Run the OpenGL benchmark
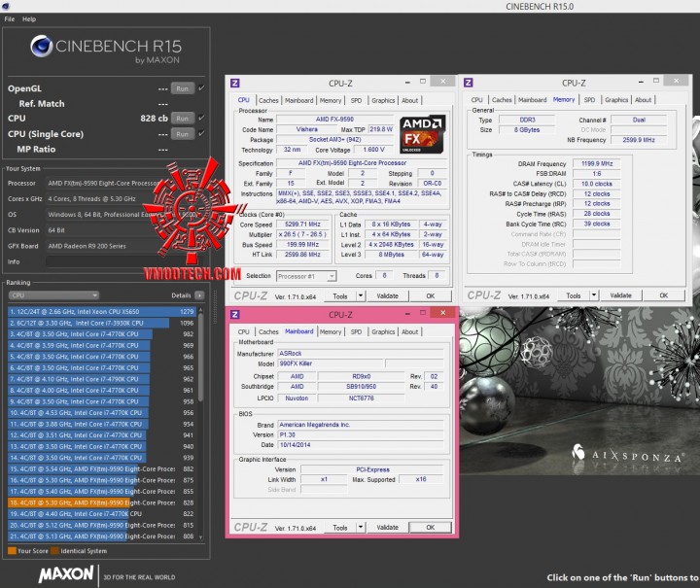This screenshot has width=700, height=588. point(182,88)
